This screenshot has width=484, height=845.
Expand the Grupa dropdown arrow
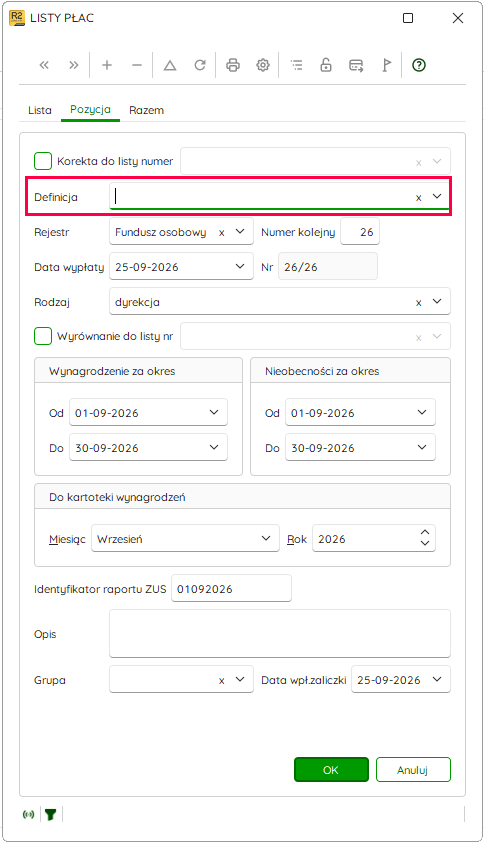[x=240, y=679]
